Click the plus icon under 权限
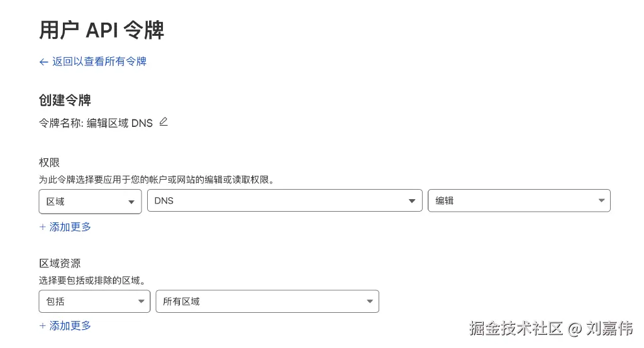 pos(43,227)
